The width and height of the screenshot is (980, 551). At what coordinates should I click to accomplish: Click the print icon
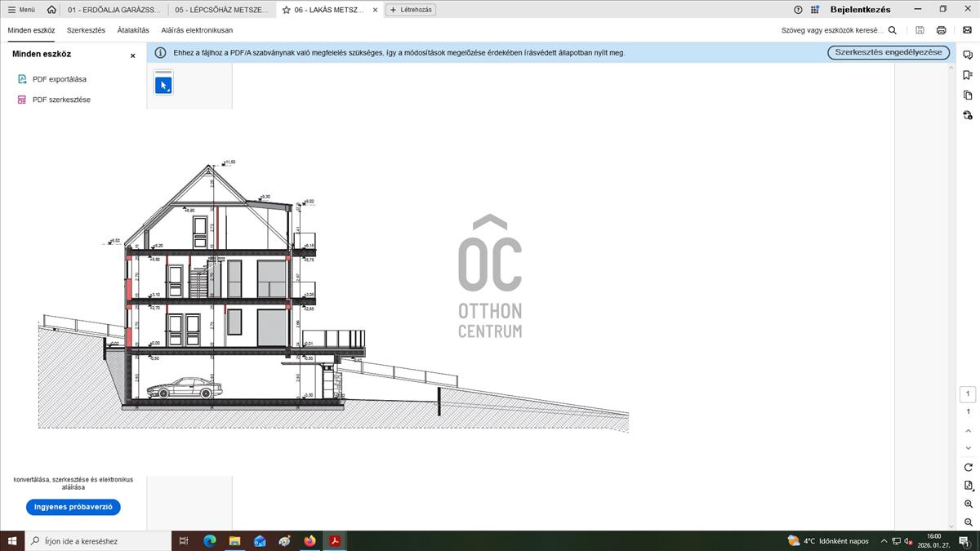[941, 30]
